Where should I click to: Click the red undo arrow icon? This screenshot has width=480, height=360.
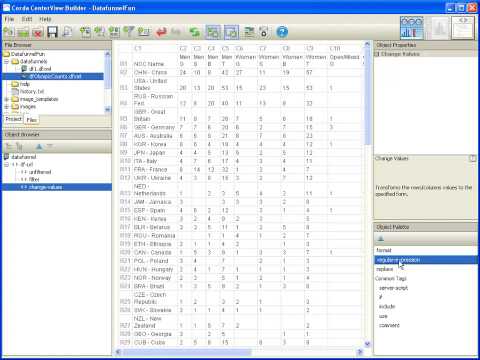(x=161, y=32)
